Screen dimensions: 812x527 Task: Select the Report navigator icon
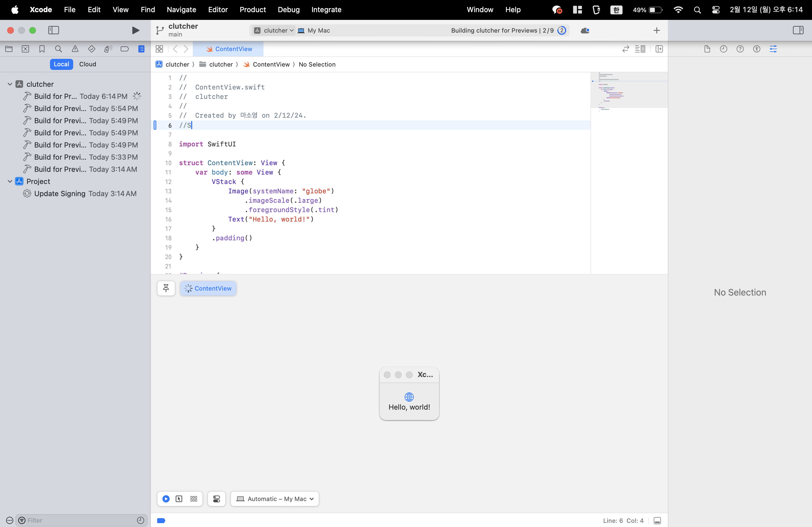pyautogui.click(x=141, y=49)
